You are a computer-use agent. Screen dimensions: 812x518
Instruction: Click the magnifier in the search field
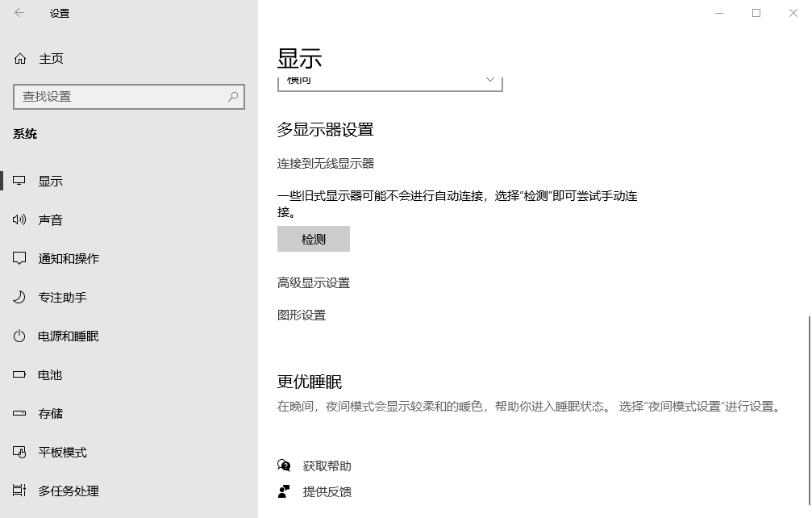point(234,96)
